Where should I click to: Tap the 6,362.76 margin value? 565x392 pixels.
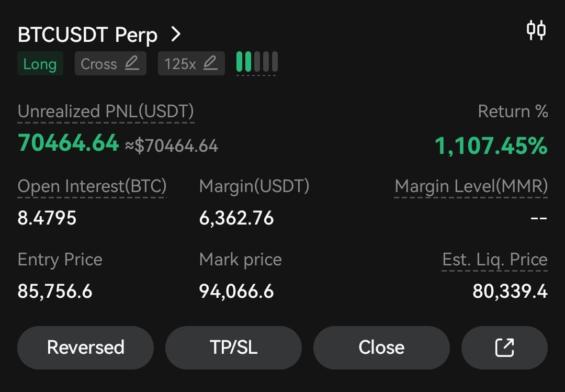click(236, 218)
